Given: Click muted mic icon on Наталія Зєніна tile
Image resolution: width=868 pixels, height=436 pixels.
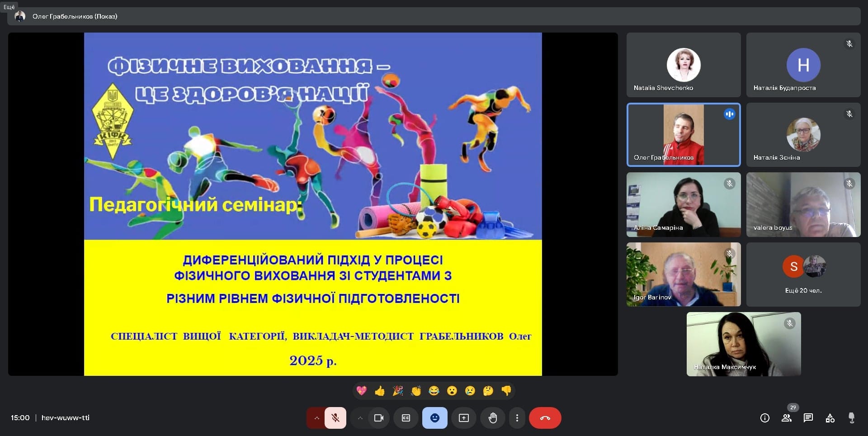Looking at the screenshot, I should point(849,114).
